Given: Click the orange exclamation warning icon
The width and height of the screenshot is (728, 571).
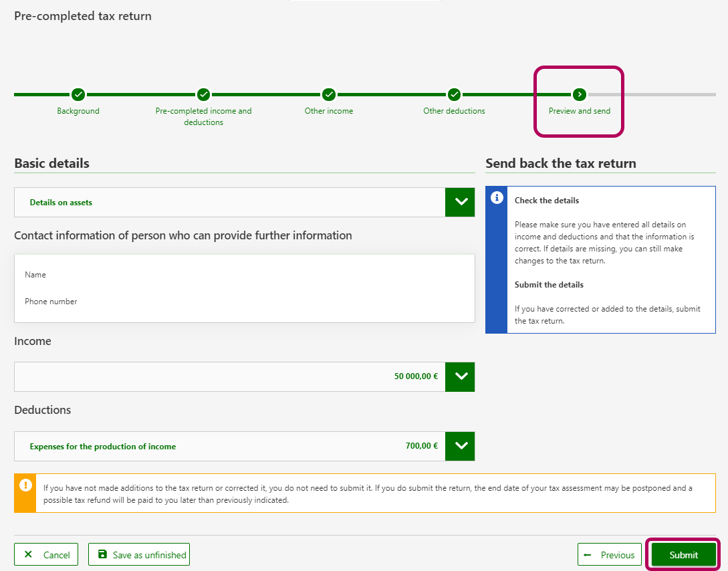Looking at the screenshot, I should pos(25,485).
